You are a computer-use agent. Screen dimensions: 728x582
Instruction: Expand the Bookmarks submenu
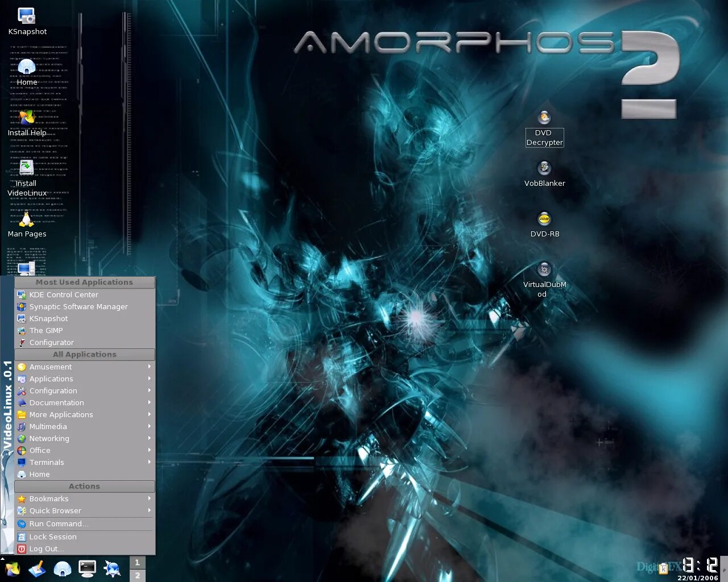[49, 498]
